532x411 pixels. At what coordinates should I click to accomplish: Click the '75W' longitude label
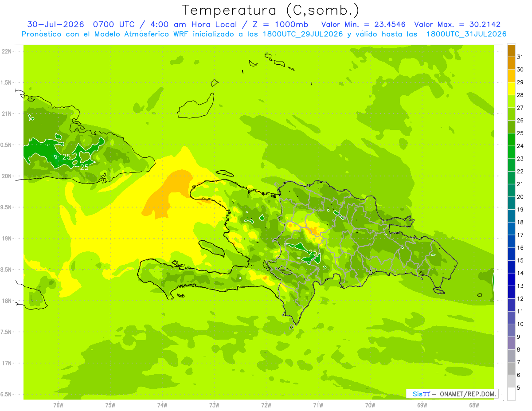pyautogui.click(x=110, y=405)
